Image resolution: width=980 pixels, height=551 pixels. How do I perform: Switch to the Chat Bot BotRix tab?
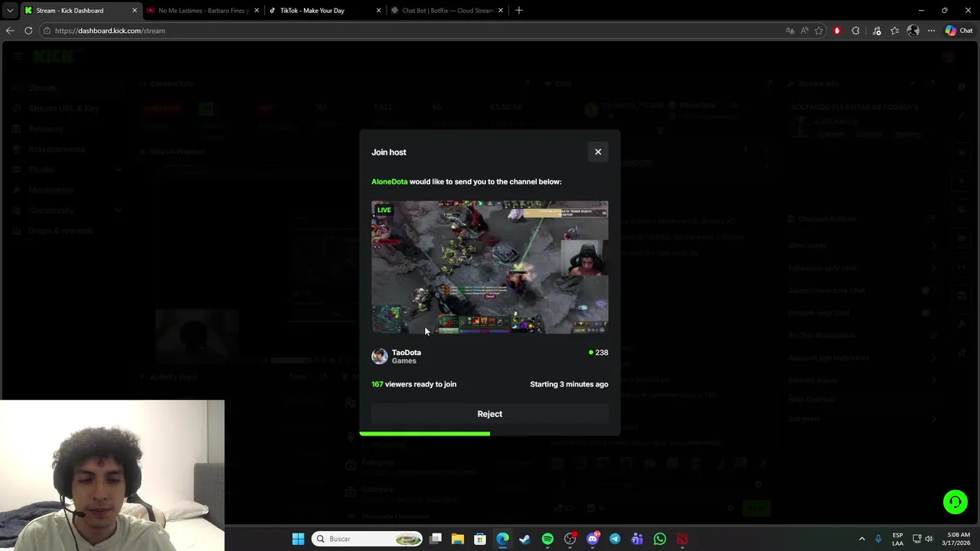[447, 11]
